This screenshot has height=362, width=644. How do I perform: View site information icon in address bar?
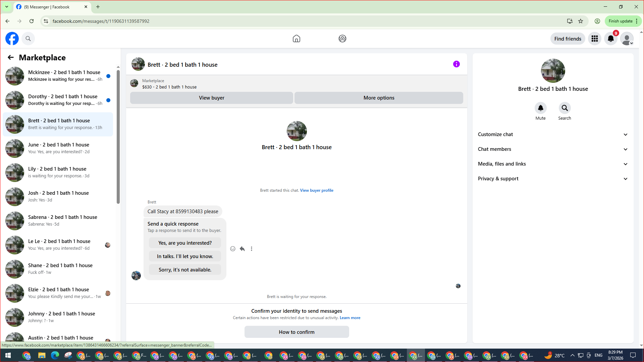pos(46,21)
